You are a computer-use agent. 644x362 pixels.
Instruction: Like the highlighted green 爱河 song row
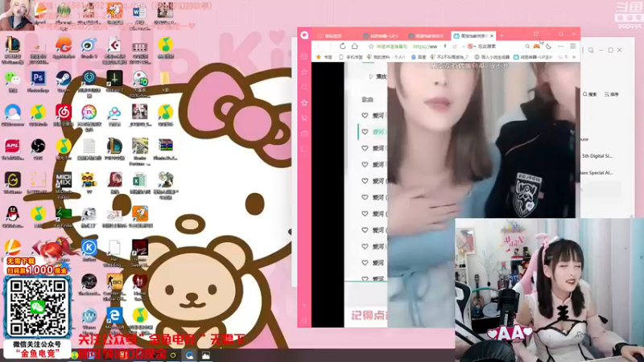click(365, 132)
